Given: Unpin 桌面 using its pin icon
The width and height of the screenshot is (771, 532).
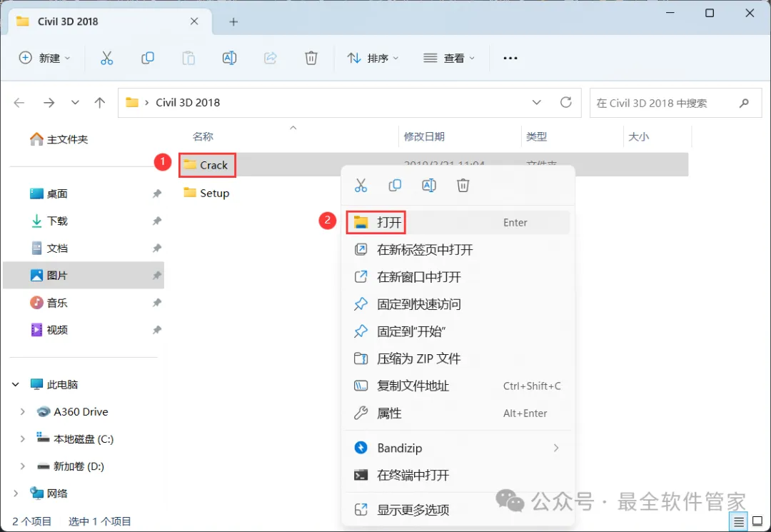Looking at the screenshot, I should [157, 194].
